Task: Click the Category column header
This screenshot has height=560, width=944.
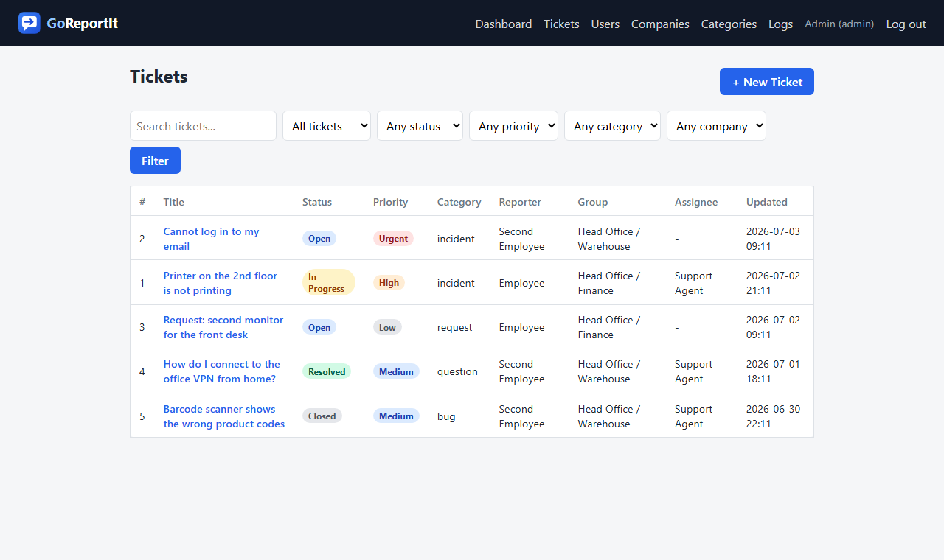Action: (459, 202)
